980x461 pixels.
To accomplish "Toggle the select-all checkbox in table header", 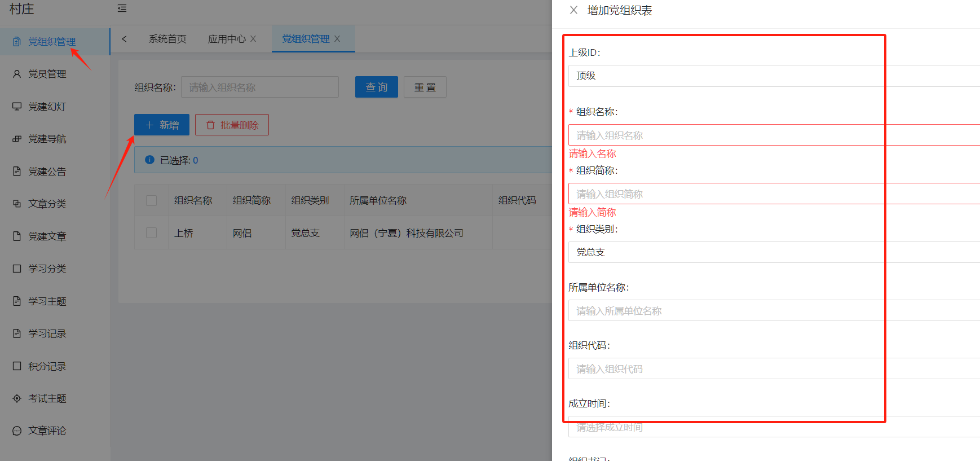I will click(x=151, y=200).
